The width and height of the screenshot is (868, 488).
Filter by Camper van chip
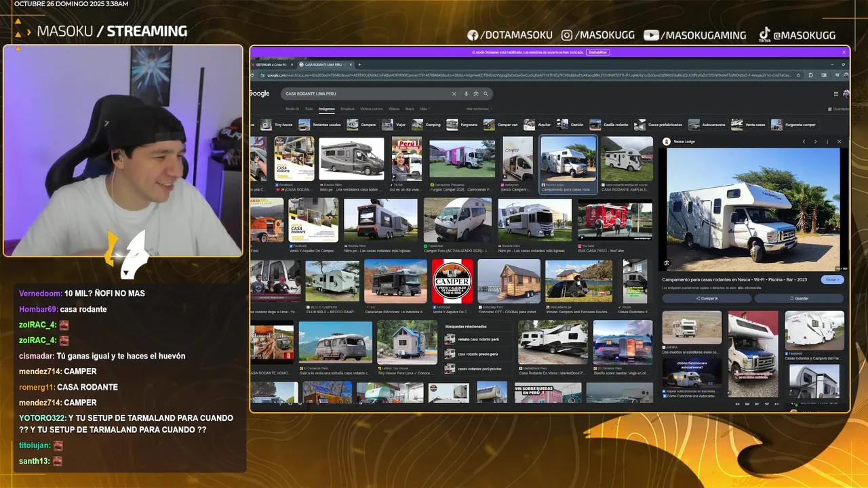501,125
